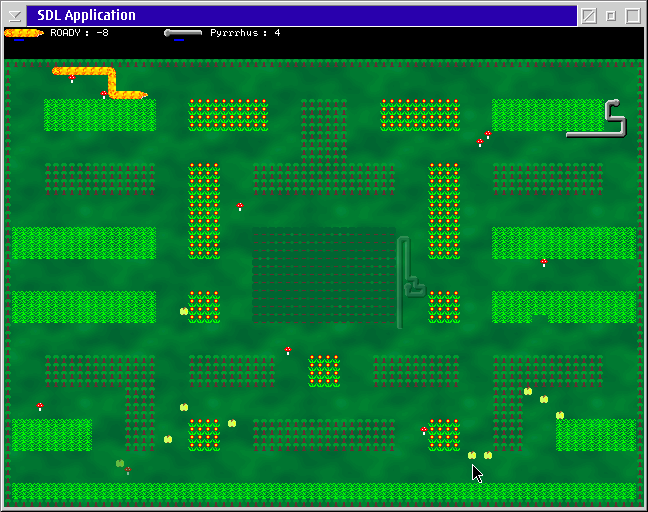Click the "Pyrrrhus : 4" score text
648x512 pixels.
(x=245, y=33)
